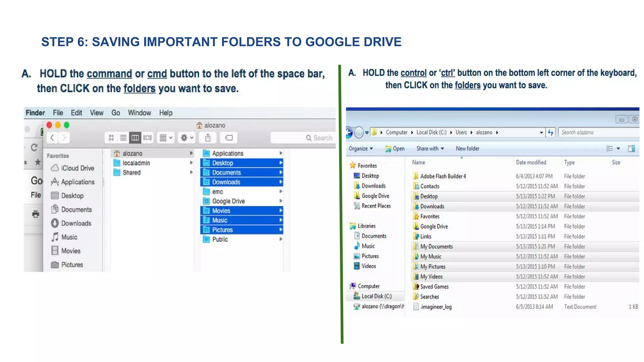Select the Public folder in Finder
The width and height of the screenshot is (644, 362).
pos(242,239)
